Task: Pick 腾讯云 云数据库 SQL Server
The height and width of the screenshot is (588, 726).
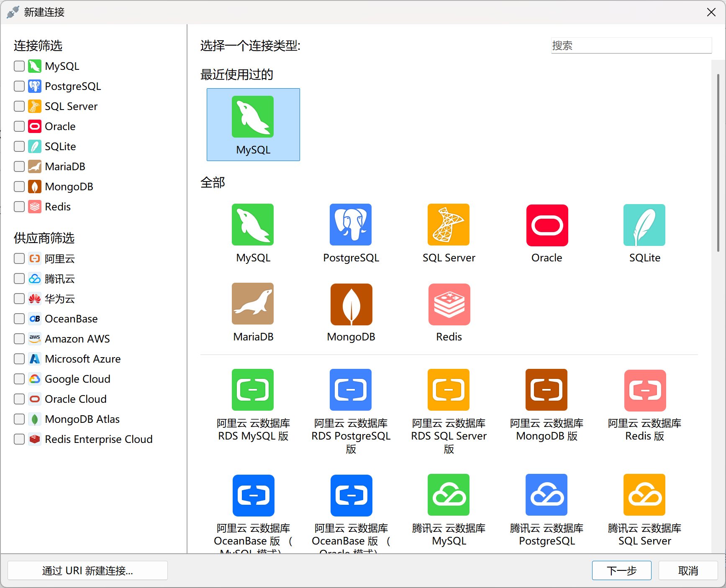Action: [x=644, y=510]
